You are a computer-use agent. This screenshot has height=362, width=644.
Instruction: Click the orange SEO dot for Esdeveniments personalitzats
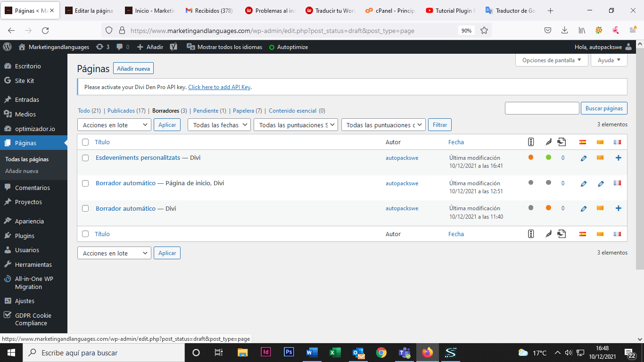pos(531,157)
